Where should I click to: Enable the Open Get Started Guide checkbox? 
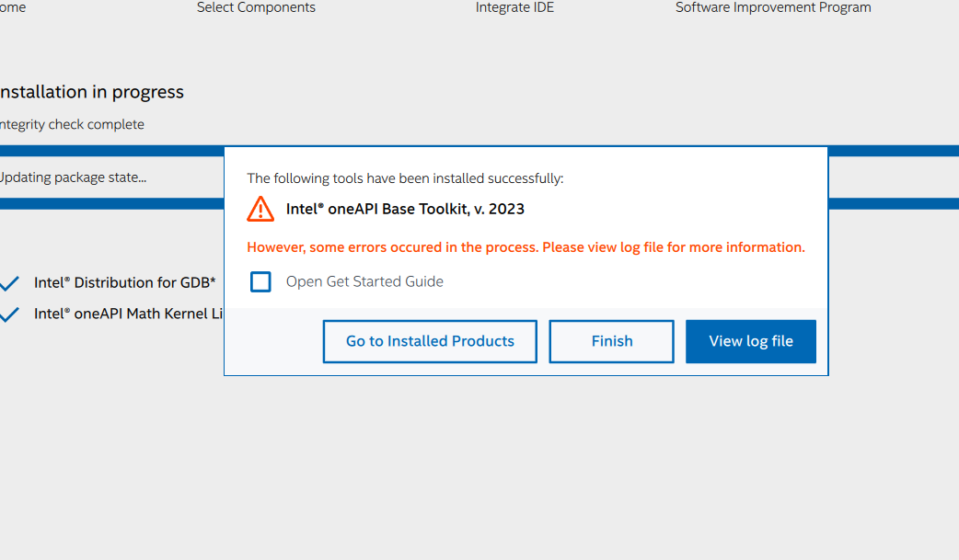pos(260,281)
